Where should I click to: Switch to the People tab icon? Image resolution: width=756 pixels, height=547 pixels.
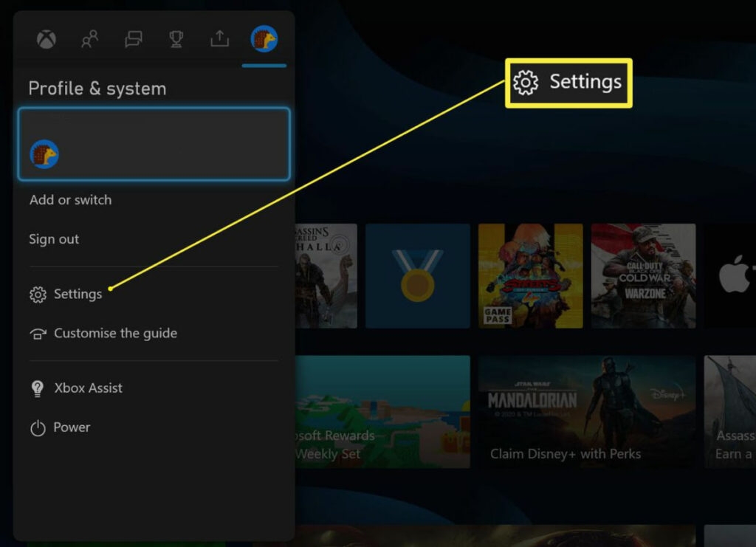click(89, 39)
